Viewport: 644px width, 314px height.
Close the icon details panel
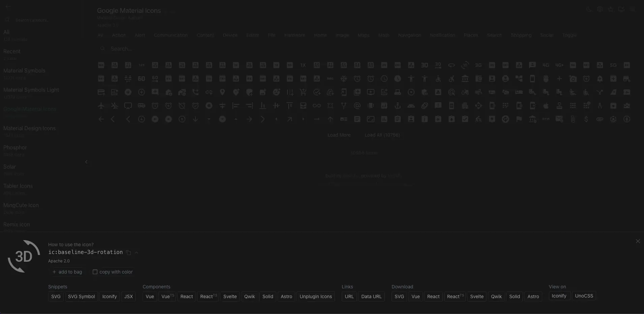638,241
